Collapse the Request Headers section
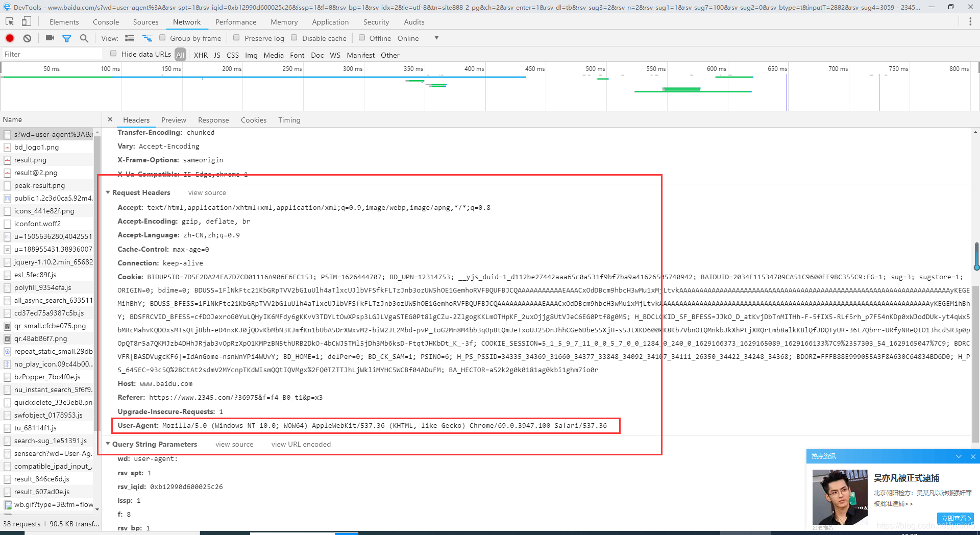 pos(108,192)
